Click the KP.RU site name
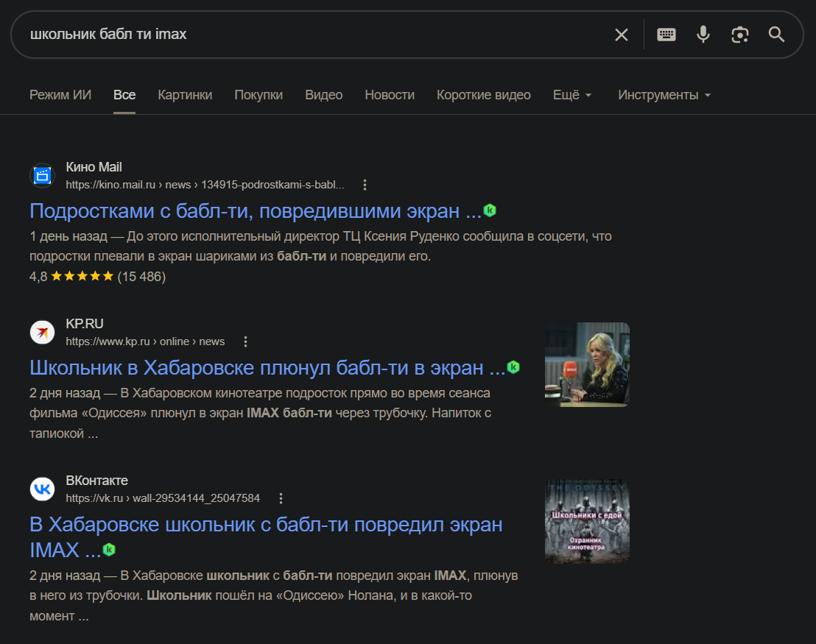This screenshot has width=816, height=644. (84, 324)
